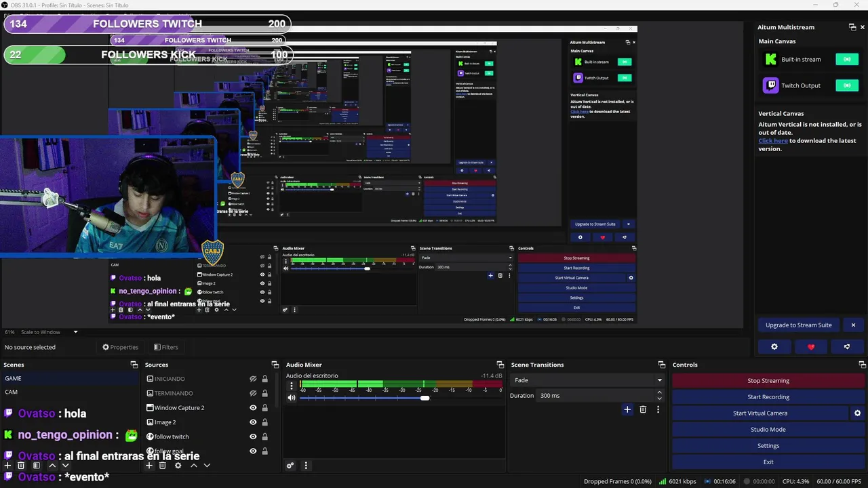The height and width of the screenshot is (488, 868).
Task: Float the Scenes dock
Action: tap(134, 365)
